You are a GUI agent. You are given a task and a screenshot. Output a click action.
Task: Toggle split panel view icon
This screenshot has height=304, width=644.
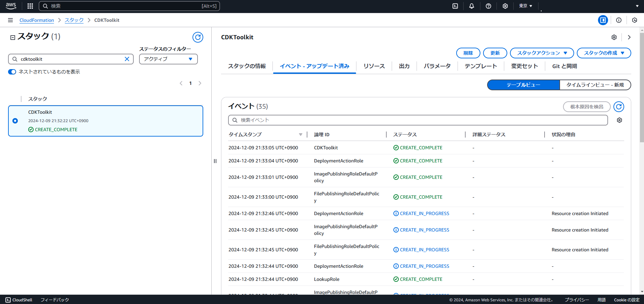coord(603,20)
